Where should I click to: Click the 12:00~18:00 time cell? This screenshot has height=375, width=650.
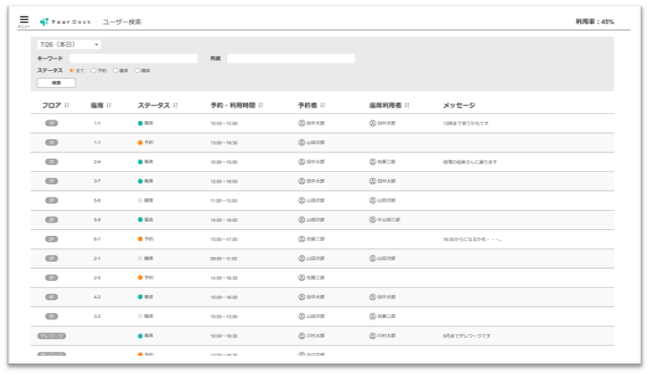tap(224, 181)
